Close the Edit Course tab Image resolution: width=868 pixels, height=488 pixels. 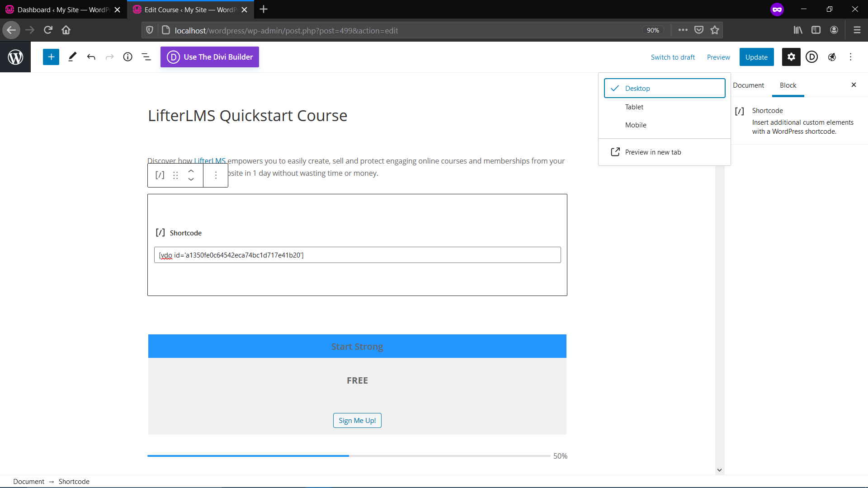point(245,10)
